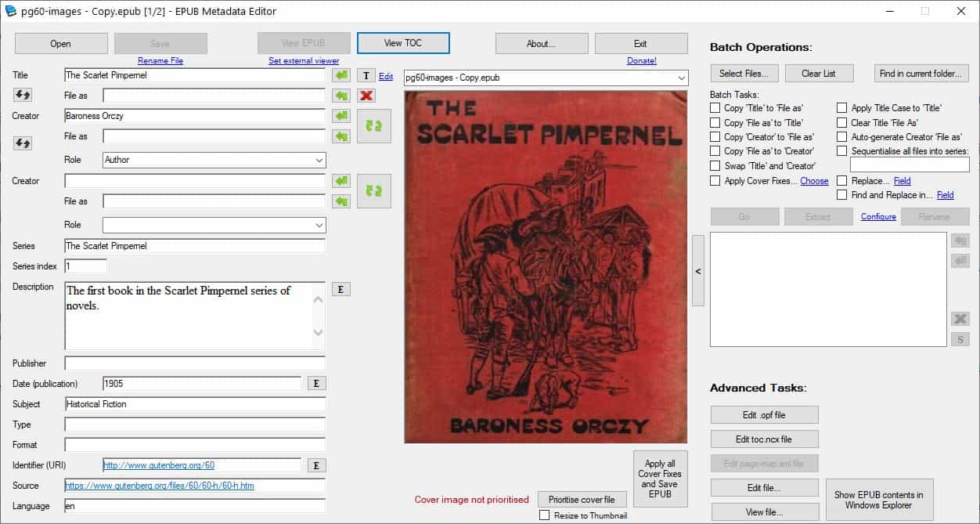The image size is (980, 524).
Task: Enable Copy 'Creator' to 'File as' checkbox
Action: coord(715,137)
